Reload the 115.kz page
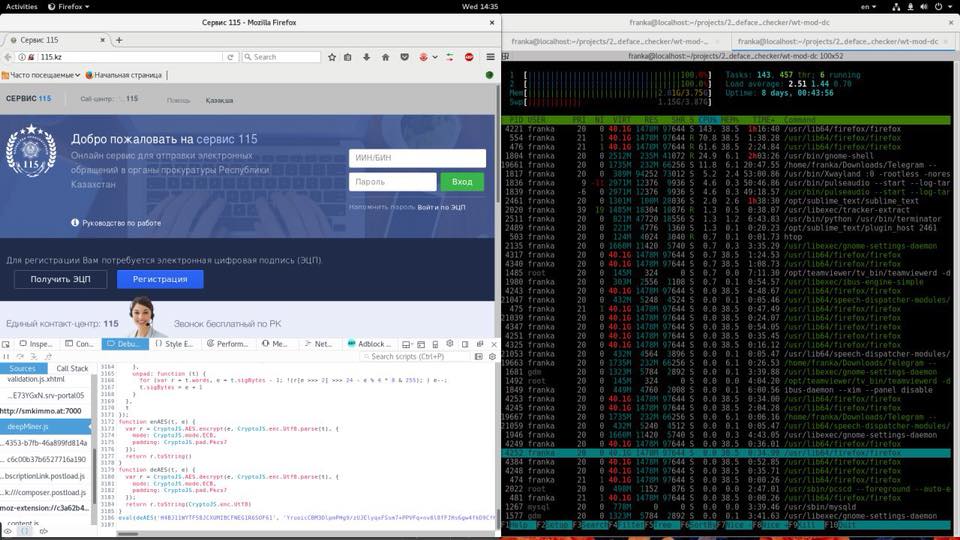The image size is (960, 540). (230, 57)
